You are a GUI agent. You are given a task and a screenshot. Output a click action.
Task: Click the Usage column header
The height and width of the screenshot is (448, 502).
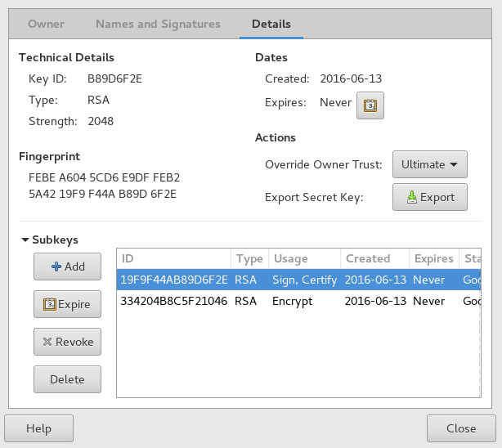tap(303, 258)
